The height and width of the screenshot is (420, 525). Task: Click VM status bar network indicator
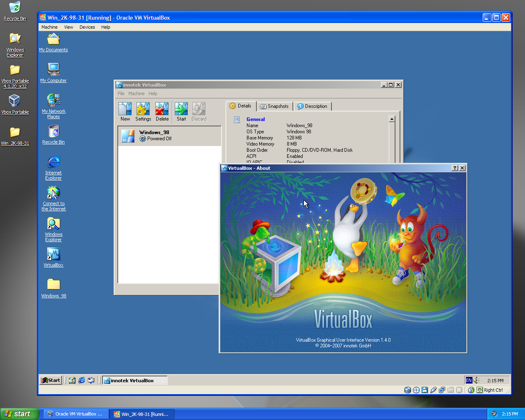(x=442, y=390)
